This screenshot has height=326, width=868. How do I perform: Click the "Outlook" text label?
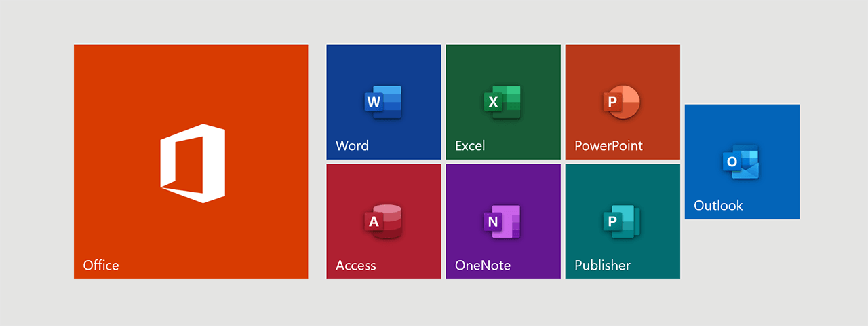[718, 205]
